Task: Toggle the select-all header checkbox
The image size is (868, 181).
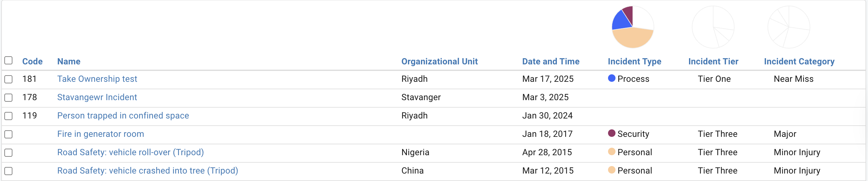Action: point(8,60)
